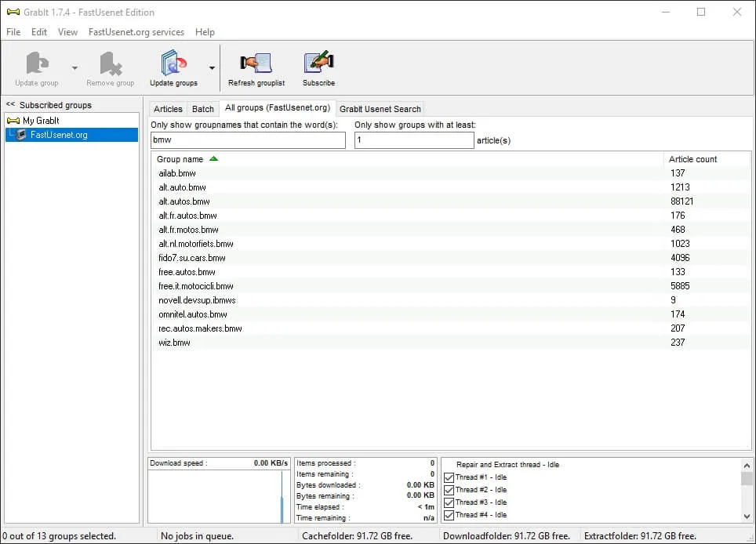Open the View menu

(67, 32)
